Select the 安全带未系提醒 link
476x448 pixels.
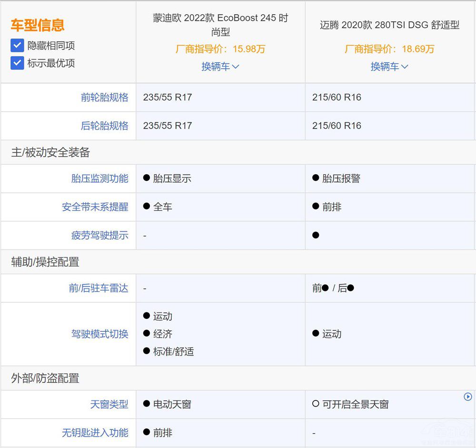[x=95, y=207]
